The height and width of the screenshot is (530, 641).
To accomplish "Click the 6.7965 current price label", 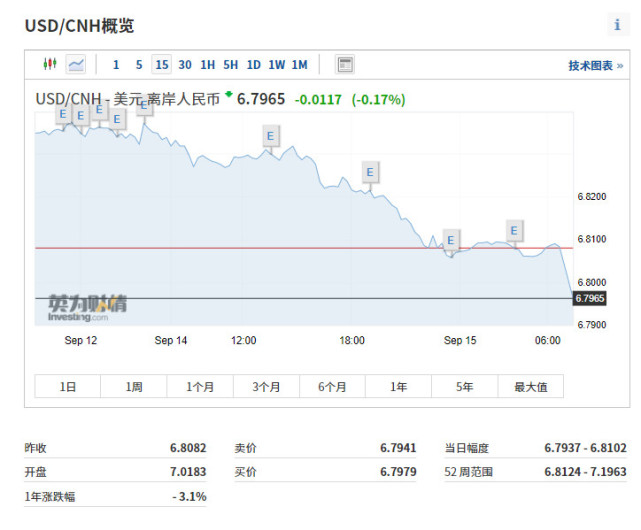I will tap(590, 298).
